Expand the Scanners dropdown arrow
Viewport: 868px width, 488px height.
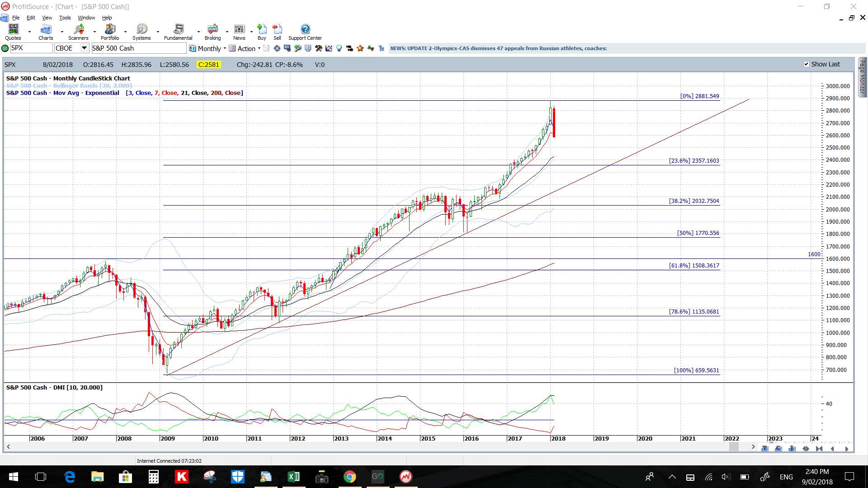coord(94,32)
